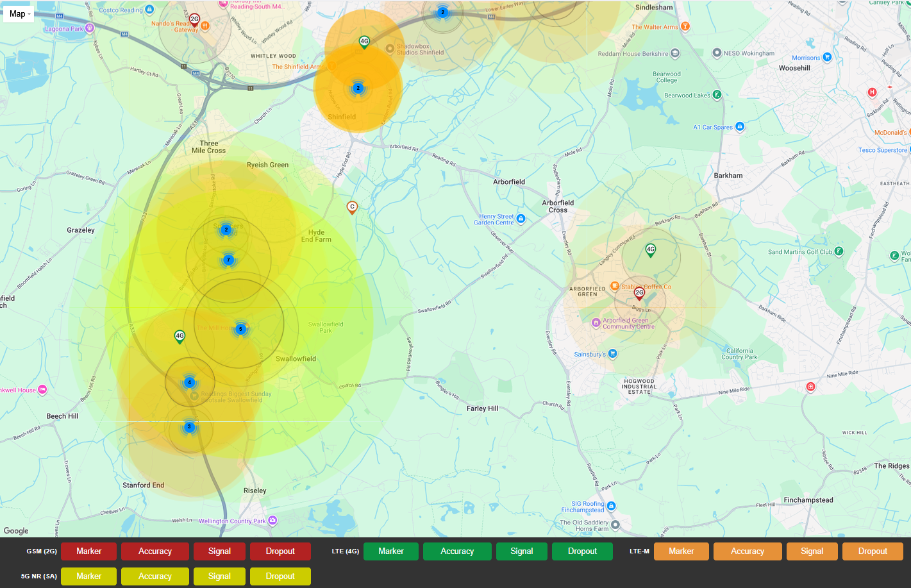The width and height of the screenshot is (911, 588).
Task: Click the blue cluster marker numbered 5
Action: point(241,329)
